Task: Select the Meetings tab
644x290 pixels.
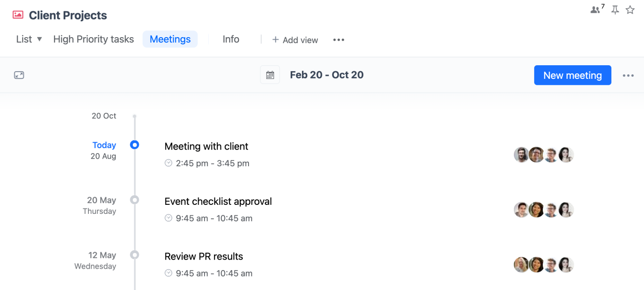Action: click(x=170, y=39)
